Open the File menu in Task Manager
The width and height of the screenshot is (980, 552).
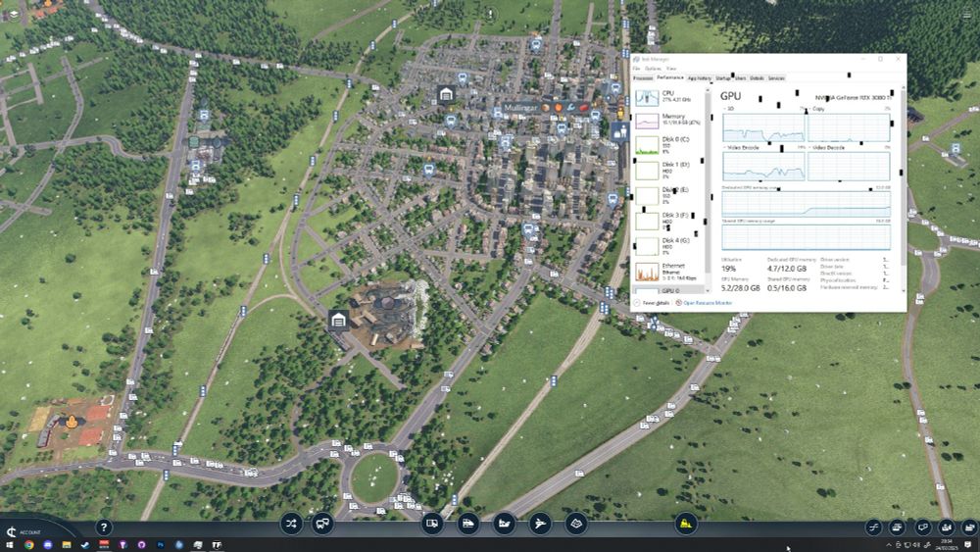(x=636, y=69)
